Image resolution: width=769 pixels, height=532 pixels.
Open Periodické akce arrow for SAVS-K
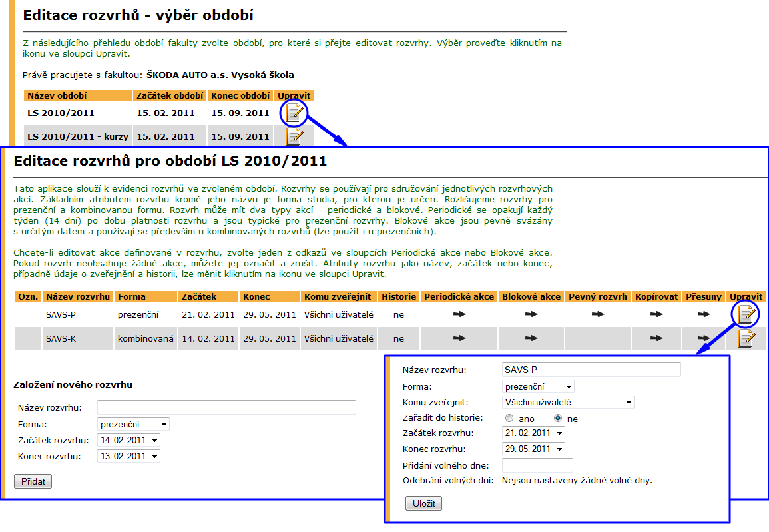coord(459,338)
